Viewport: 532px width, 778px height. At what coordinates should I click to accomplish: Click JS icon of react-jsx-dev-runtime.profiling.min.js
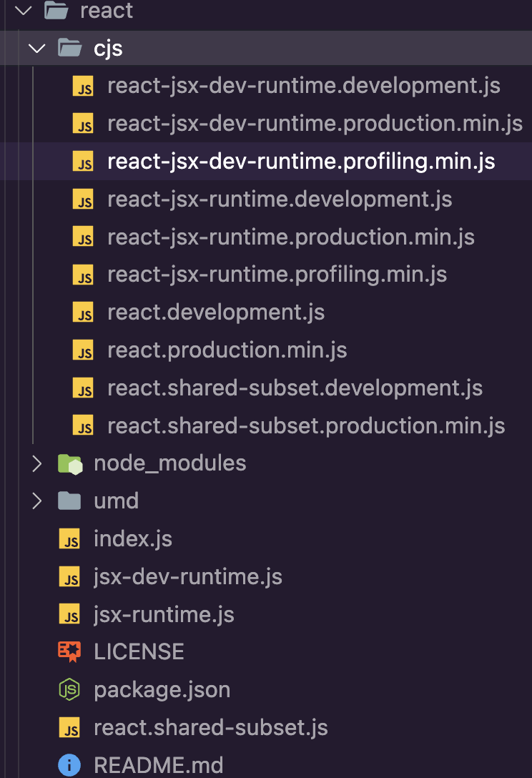[x=83, y=162]
